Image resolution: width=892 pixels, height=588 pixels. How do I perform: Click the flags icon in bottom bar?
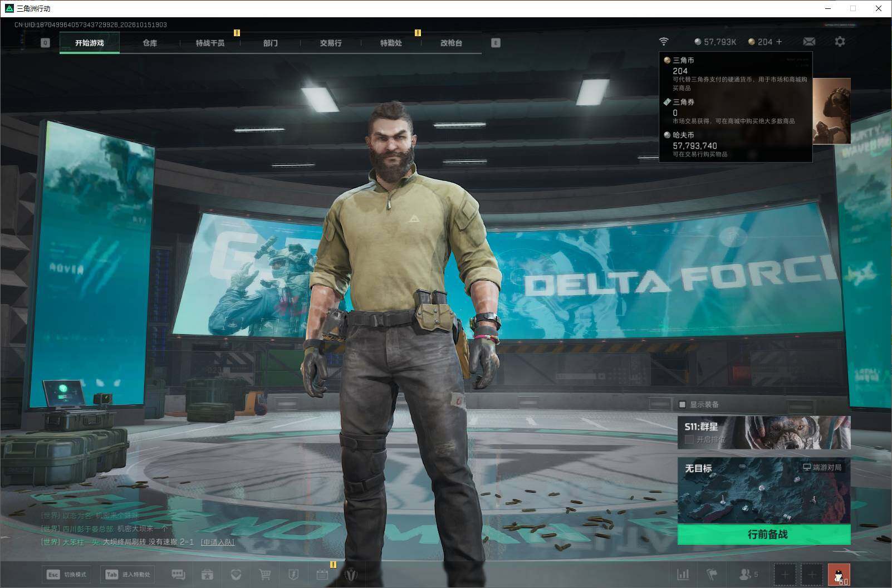[712, 574]
